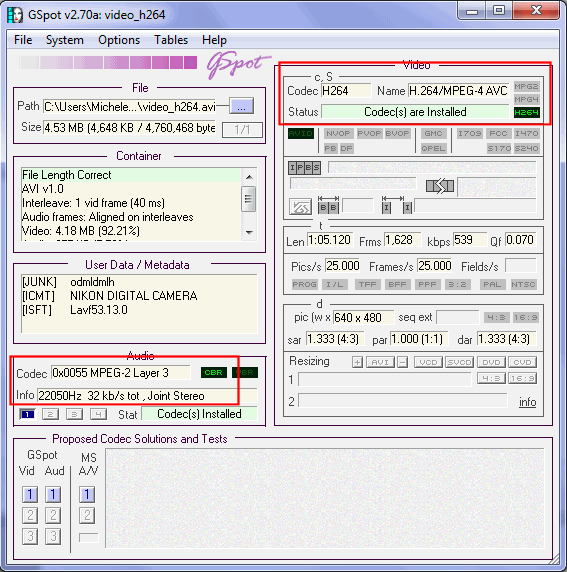Open the File menu

point(23,40)
